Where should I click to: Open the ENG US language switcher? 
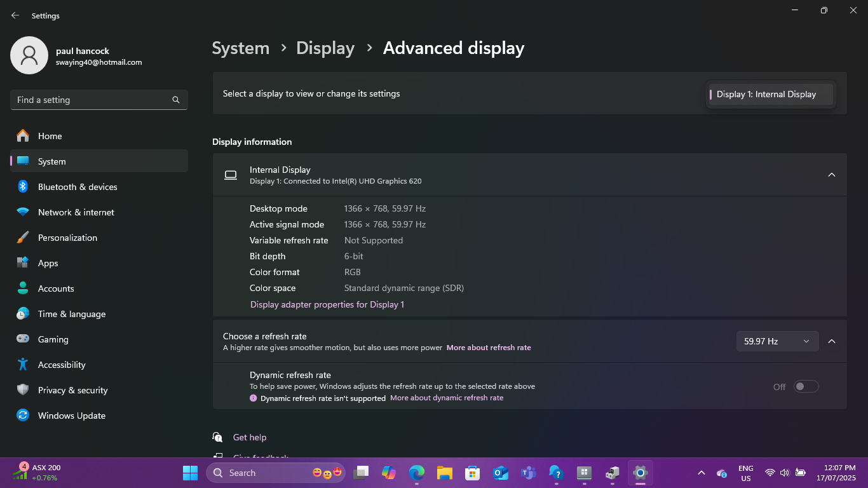click(746, 473)
